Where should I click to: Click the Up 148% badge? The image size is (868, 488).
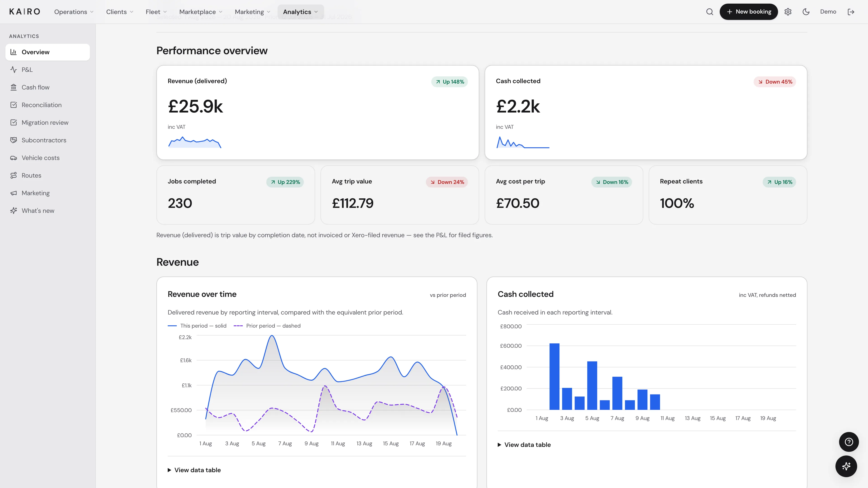coord(450,82)
